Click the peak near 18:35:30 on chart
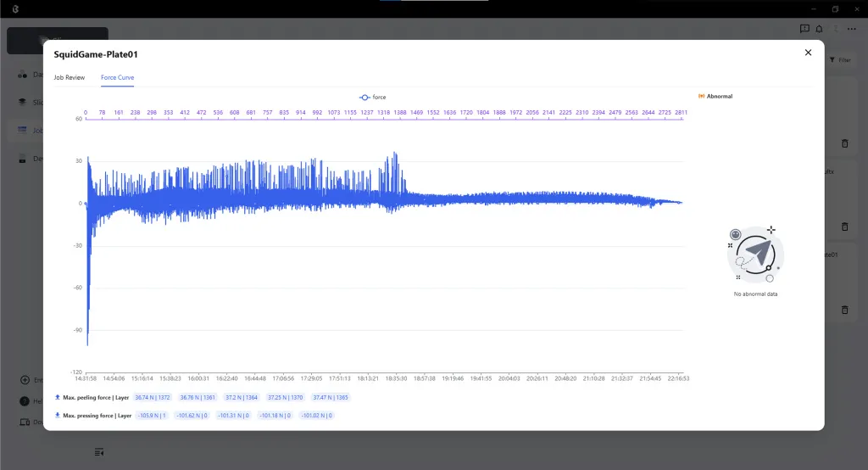This screenshot has width=868, height=470. click(x=395, y=155)
